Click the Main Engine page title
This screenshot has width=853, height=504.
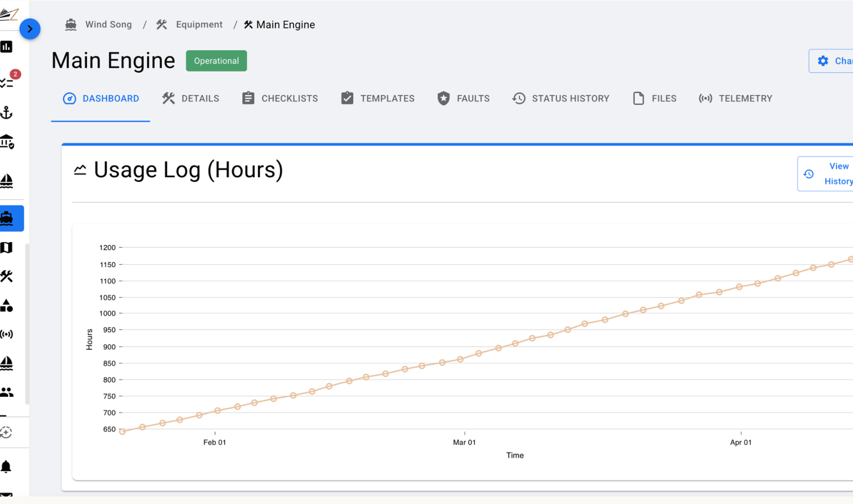pos(113,61)
